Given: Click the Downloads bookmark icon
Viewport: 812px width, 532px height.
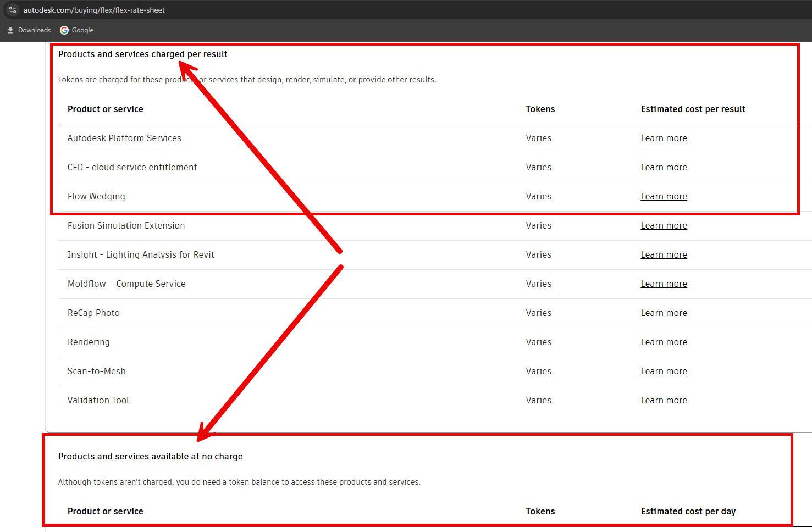Looking at the screenshot, I should pyautogui.click(x=10, y=30).
